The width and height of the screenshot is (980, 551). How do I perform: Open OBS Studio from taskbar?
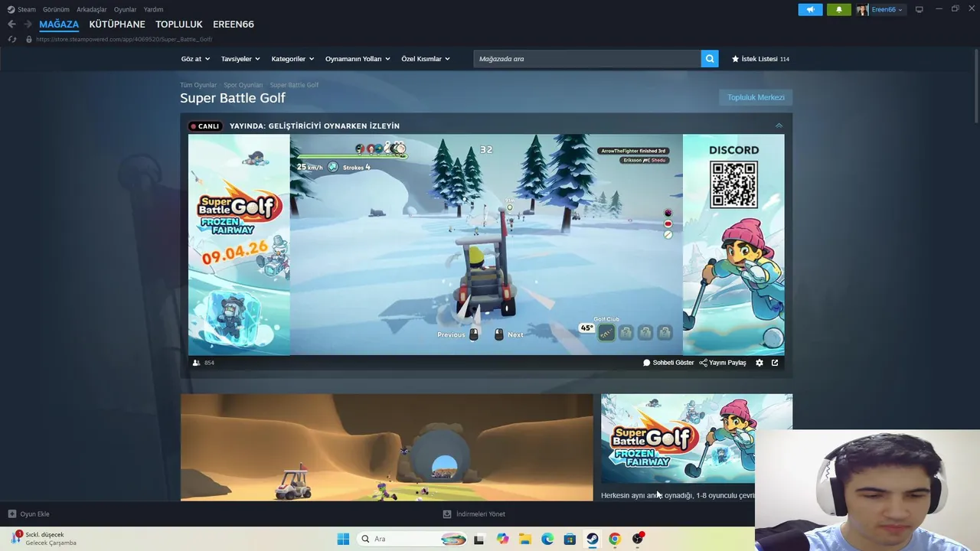point(638,539)
